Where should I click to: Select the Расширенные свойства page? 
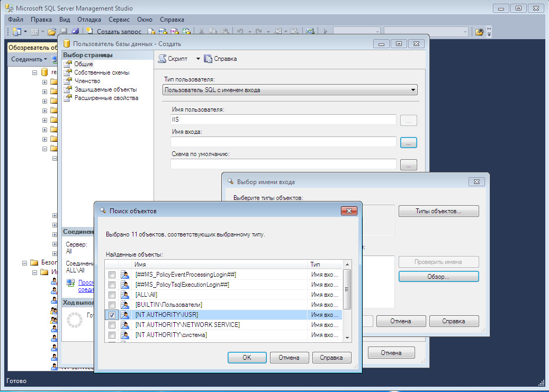pyautogui.click(x=106, y=98)
